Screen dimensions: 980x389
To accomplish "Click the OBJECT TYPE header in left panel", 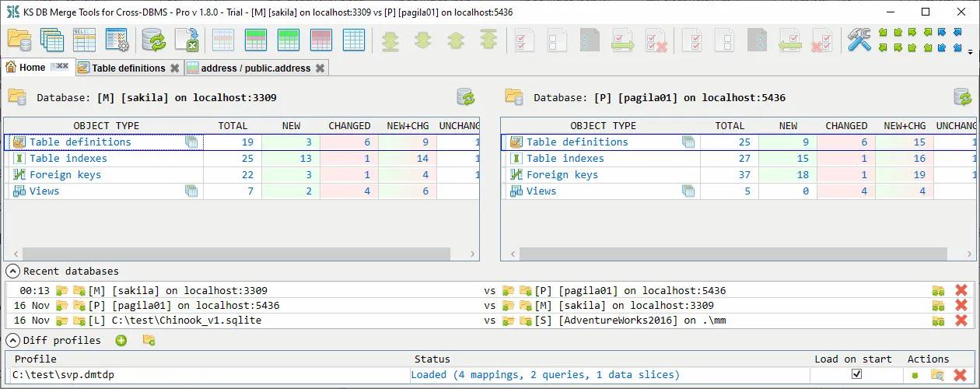I will click(x=106, y=125).
